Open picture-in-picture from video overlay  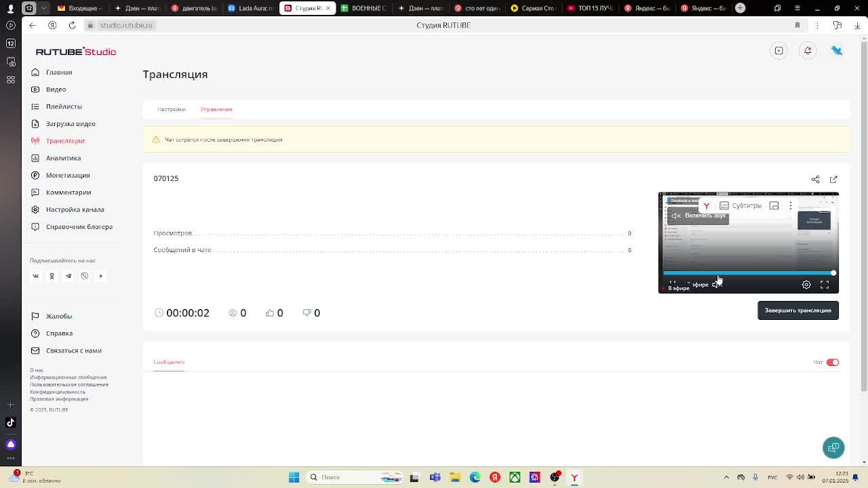[x=774, y=206]
